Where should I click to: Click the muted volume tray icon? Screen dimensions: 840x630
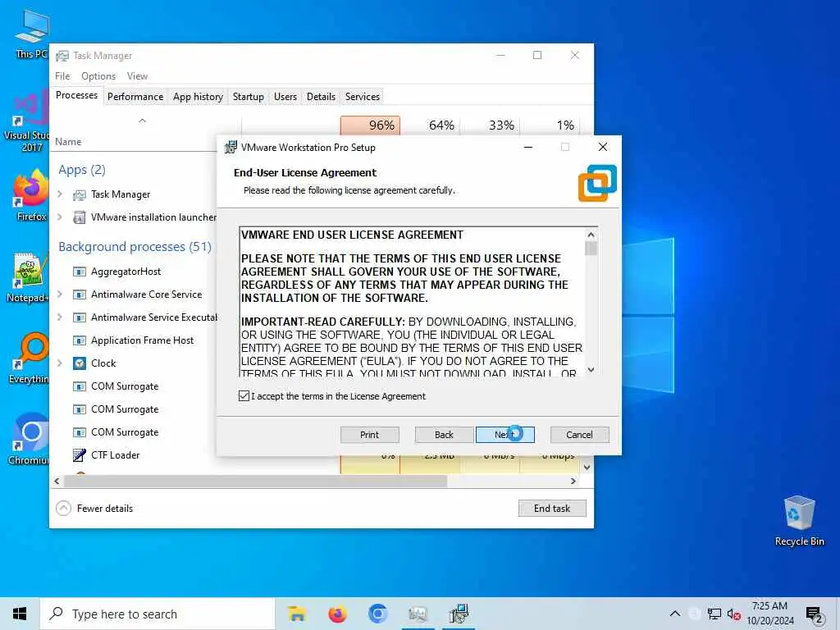point(734,614)
